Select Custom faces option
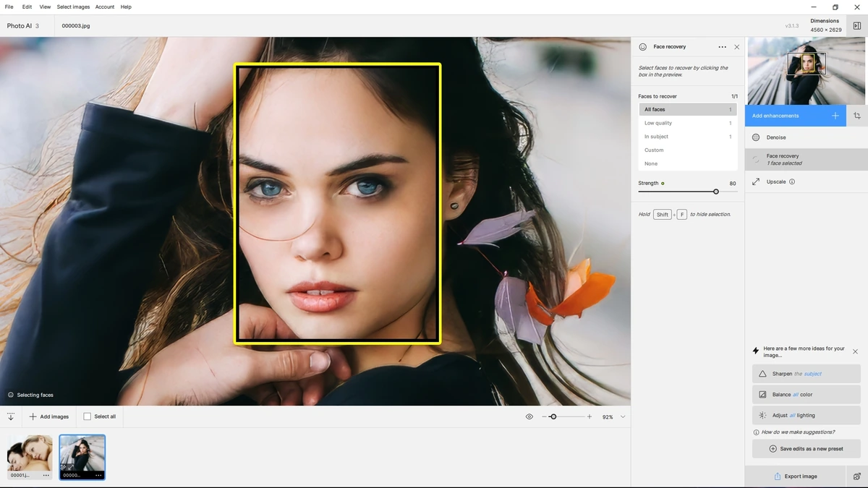This screenshot has width=868, height=488. pos(688,150)
